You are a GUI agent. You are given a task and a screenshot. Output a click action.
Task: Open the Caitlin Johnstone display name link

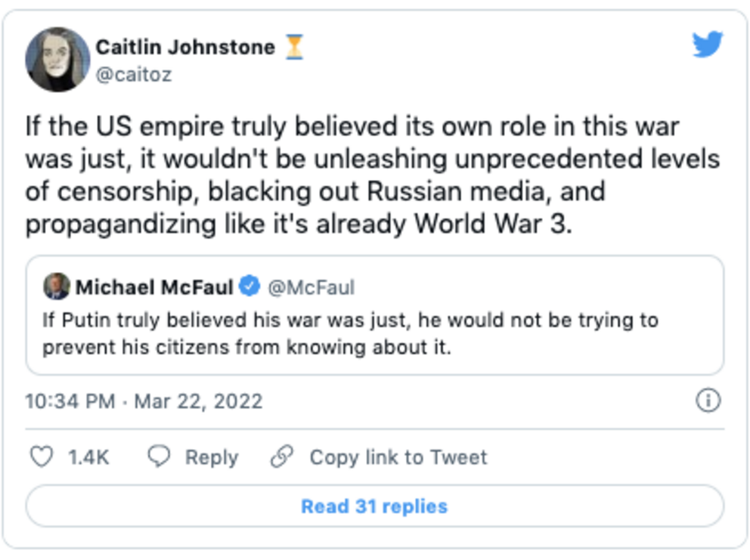point(184,47)
